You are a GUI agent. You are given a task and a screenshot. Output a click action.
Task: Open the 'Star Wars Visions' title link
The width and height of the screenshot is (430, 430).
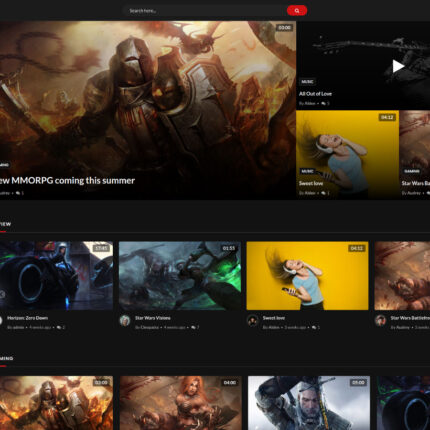pyautogui.click(x=153, y=318)
